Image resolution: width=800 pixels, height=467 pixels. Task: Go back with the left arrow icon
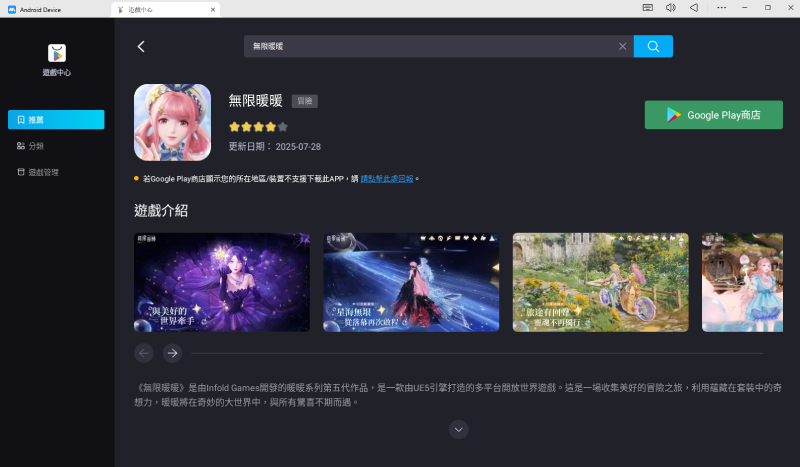(141, 46)
